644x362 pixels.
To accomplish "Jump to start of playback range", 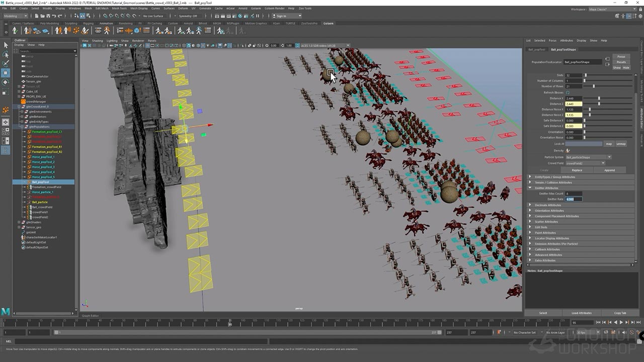I will 598,322.
